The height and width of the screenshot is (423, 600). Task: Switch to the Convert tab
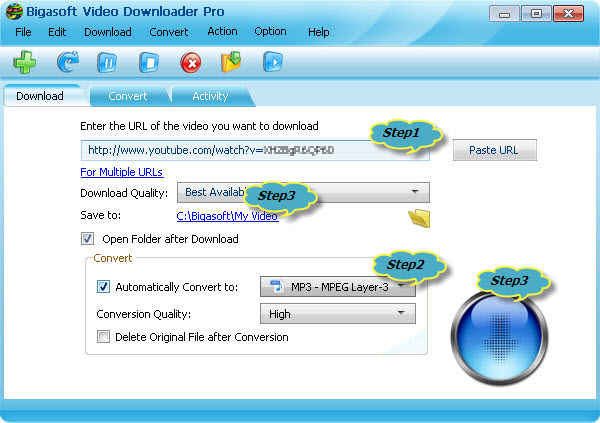tap(128, 96)
